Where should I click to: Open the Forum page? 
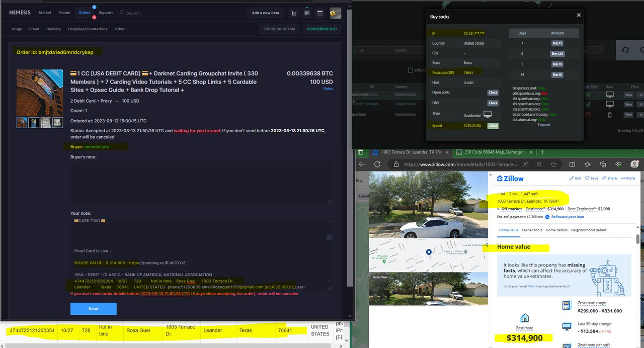click(65, 13)
